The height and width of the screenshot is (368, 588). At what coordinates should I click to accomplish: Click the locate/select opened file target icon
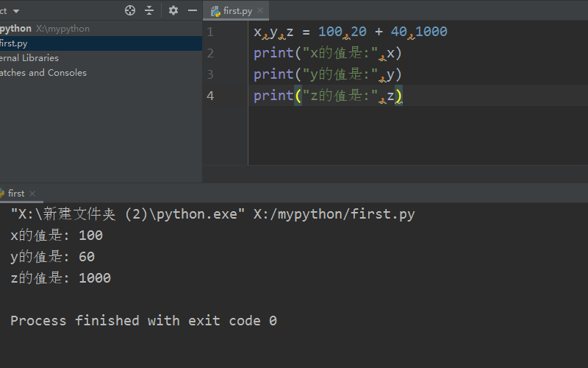(130, 10)
